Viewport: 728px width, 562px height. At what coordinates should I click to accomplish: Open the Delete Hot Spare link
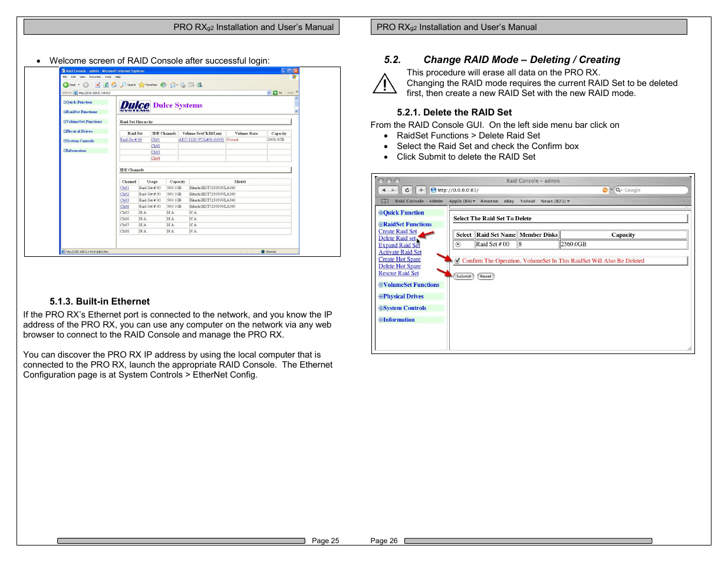400,266
